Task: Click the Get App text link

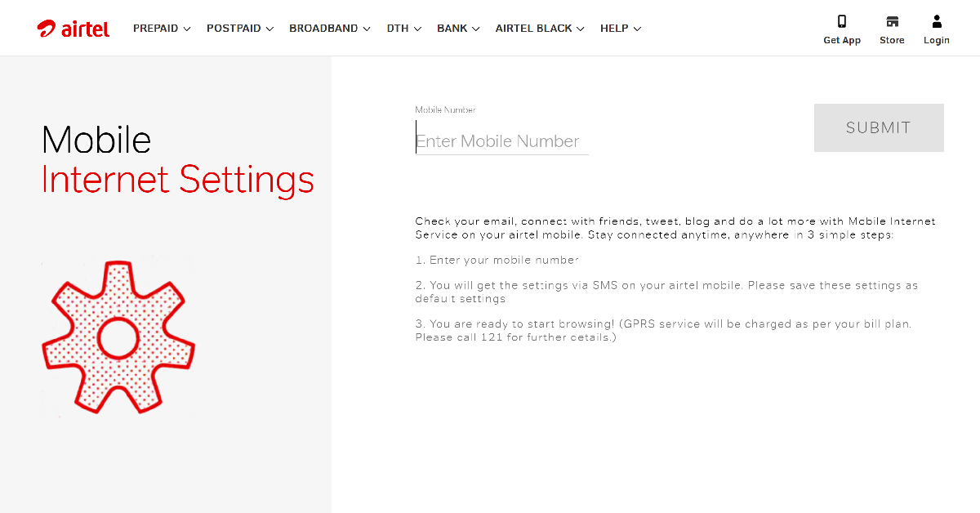Action: click(842, 41)
